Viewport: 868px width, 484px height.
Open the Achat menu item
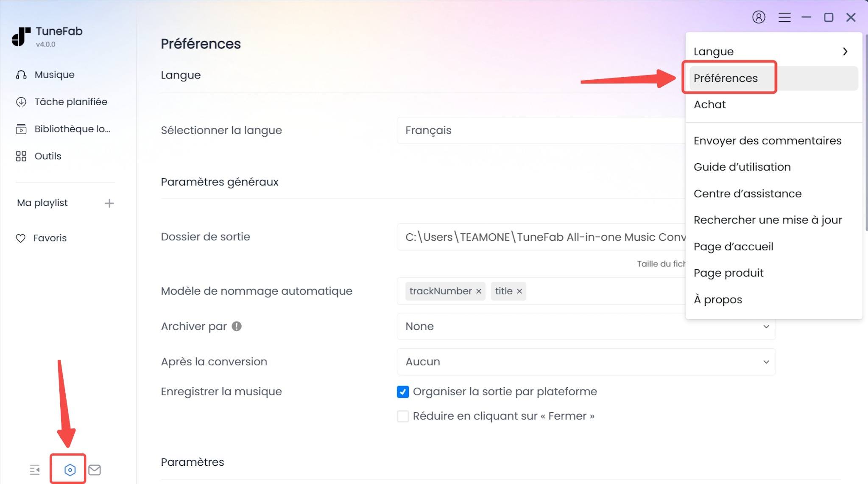[x=710, y=104]
